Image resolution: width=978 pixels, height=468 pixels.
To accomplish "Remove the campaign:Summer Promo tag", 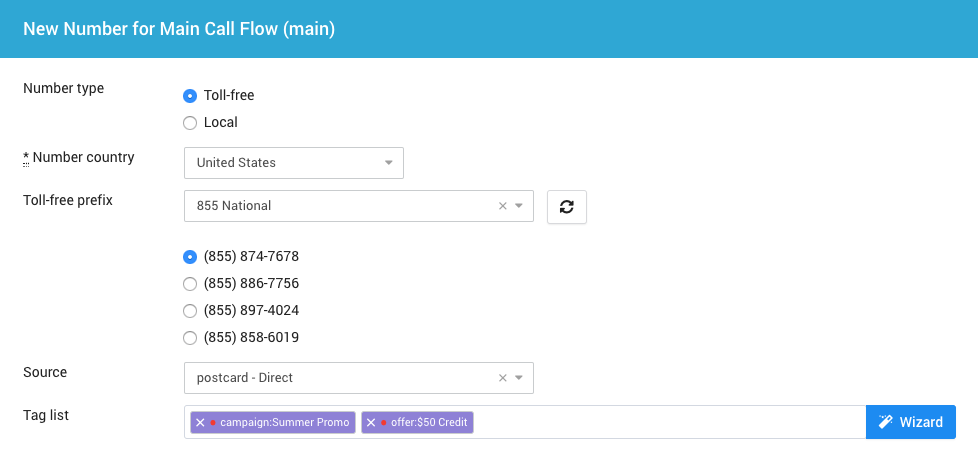I will (200, 422).
